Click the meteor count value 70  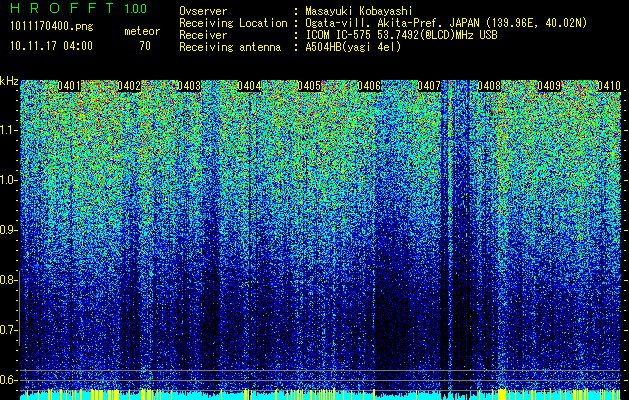145,46
